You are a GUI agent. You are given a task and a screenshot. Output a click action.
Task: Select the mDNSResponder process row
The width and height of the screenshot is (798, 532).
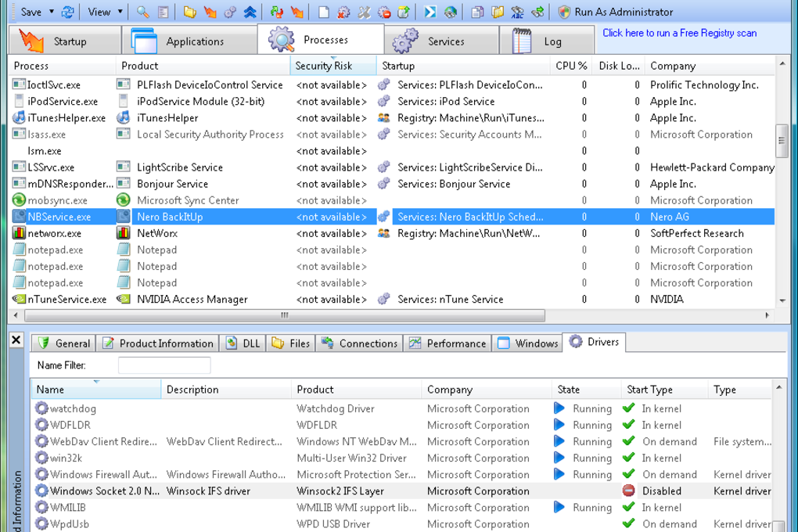tap(392, 184)
